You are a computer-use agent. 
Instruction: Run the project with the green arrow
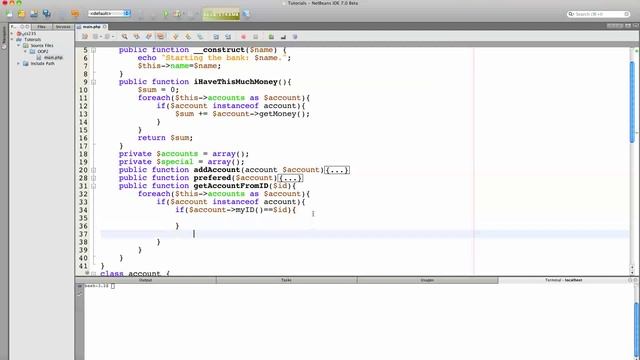(166, 14)
